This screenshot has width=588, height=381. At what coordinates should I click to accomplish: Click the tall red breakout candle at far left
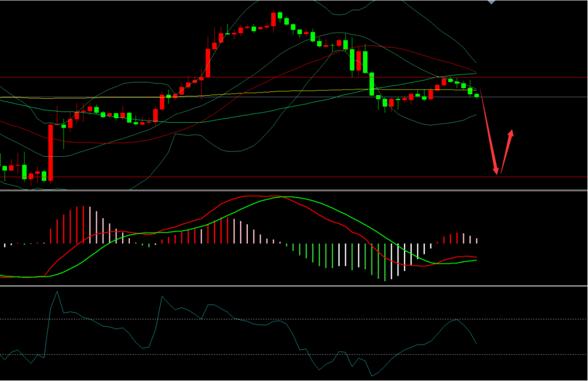tap(50, 153)
